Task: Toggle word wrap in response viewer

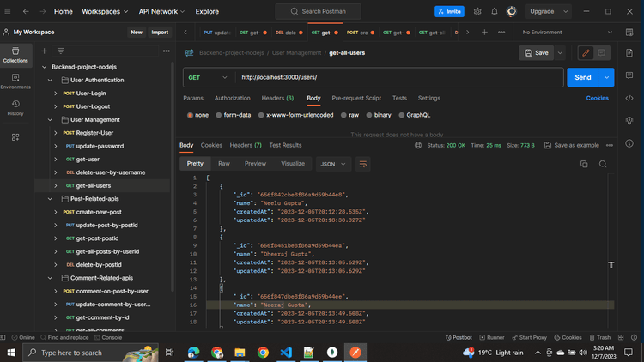Action: click(363, 164)
